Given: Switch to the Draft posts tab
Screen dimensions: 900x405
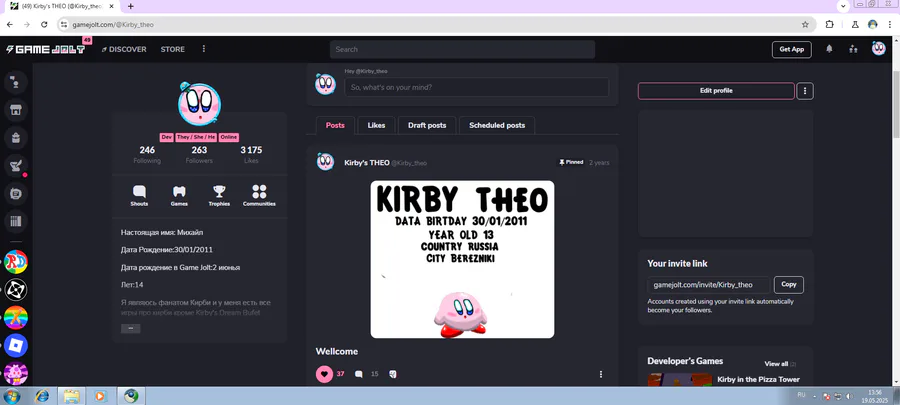Looking at the screenshot, I should click(427, 125).
